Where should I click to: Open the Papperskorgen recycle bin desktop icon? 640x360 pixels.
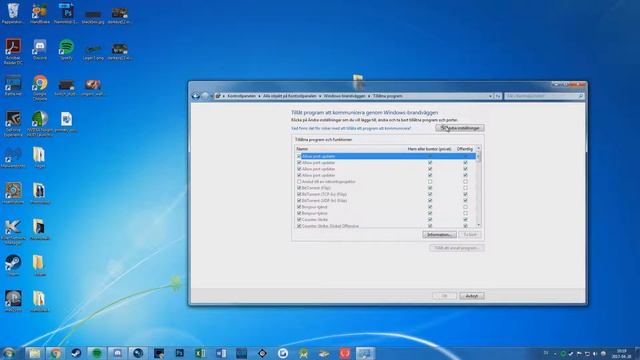pos(13,13)
